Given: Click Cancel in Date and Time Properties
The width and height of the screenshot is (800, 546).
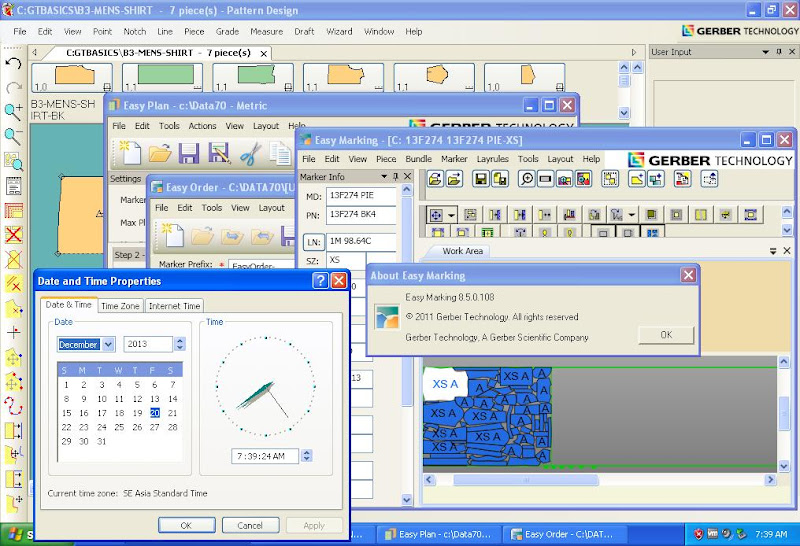Looking at the screenshot, I should coord(250,525).
